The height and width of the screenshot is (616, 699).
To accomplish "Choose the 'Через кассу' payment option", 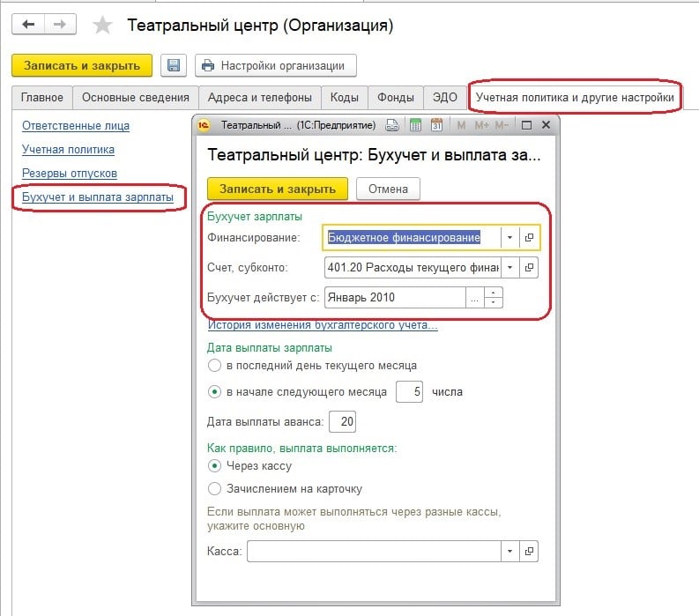I will [x=214, y=465].
